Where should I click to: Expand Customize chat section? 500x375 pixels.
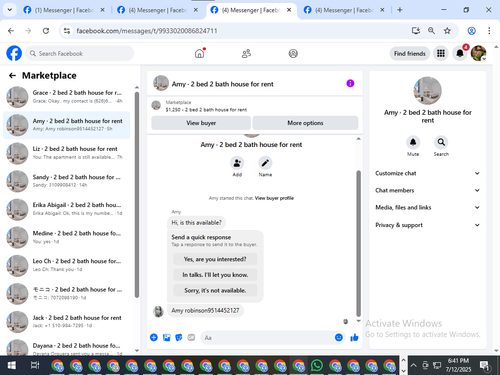click(427, 173)
